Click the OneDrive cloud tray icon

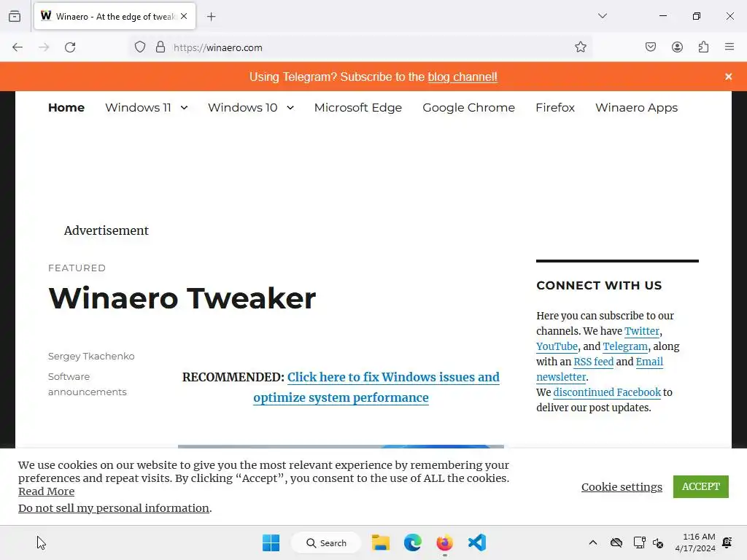point(616,542)
